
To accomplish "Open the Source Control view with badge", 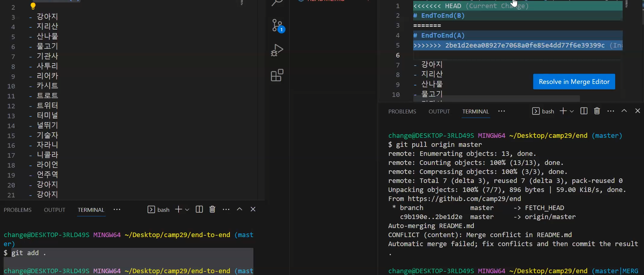I will pos(277,26).
